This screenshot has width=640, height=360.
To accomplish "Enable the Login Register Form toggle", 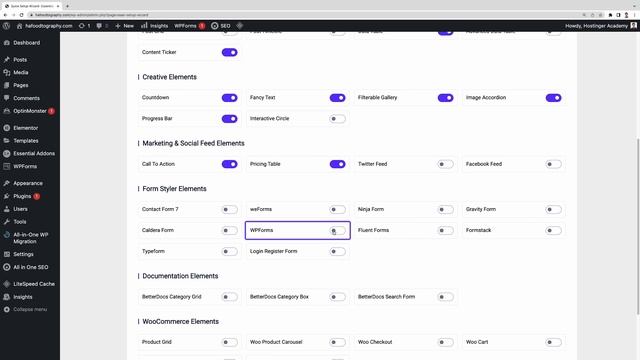I will pos(338,251).
